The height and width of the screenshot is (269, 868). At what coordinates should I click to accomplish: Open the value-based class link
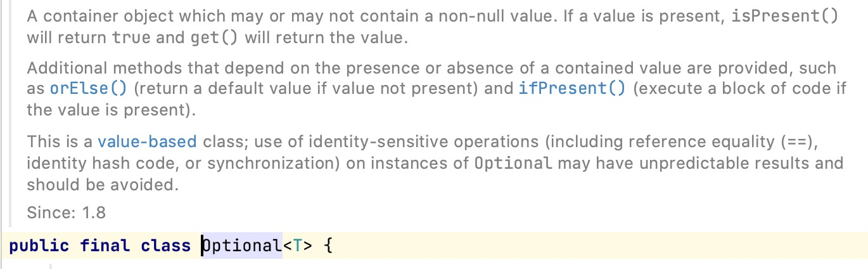point(147,141)
